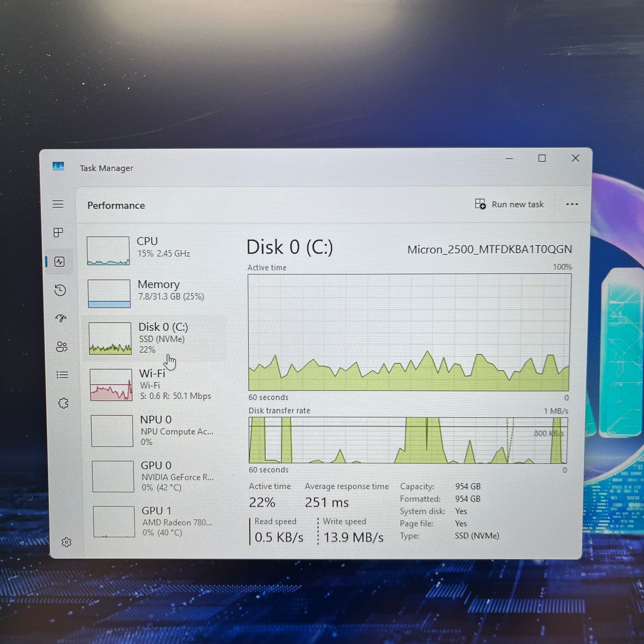Open the hamburger navigation menu
This screenshot has width=644, height=644.
[x=58, y=204]
